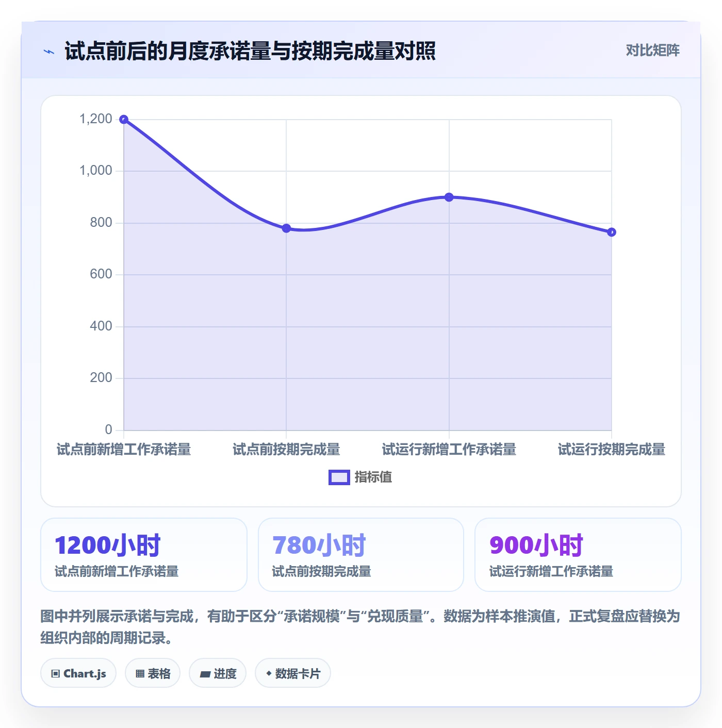Click the y-axis value 600

click(x=101, y=274)
